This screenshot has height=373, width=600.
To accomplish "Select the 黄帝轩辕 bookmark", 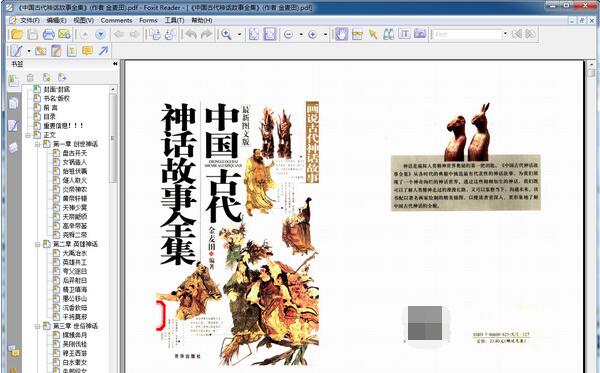I will pyautogui.click(x=75, y=199).
